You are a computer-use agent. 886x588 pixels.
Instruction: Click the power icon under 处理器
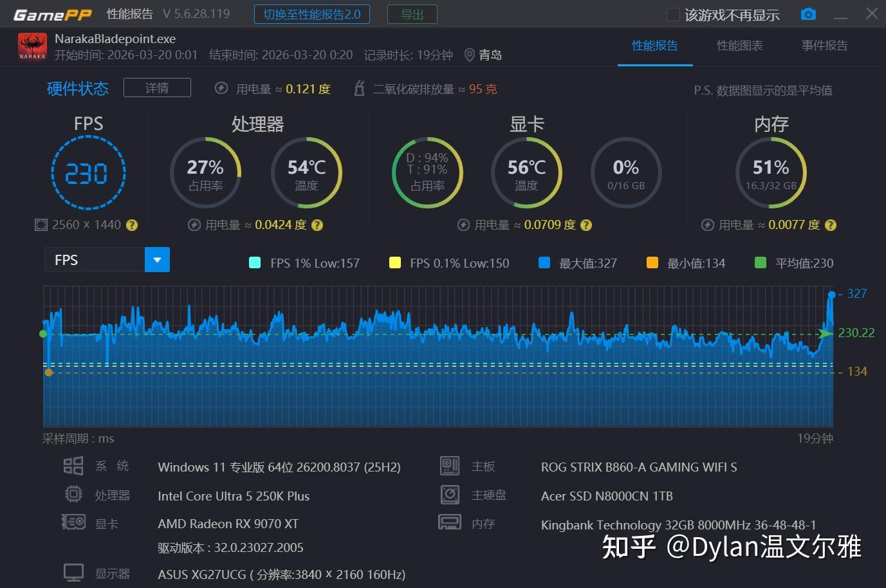194,225
